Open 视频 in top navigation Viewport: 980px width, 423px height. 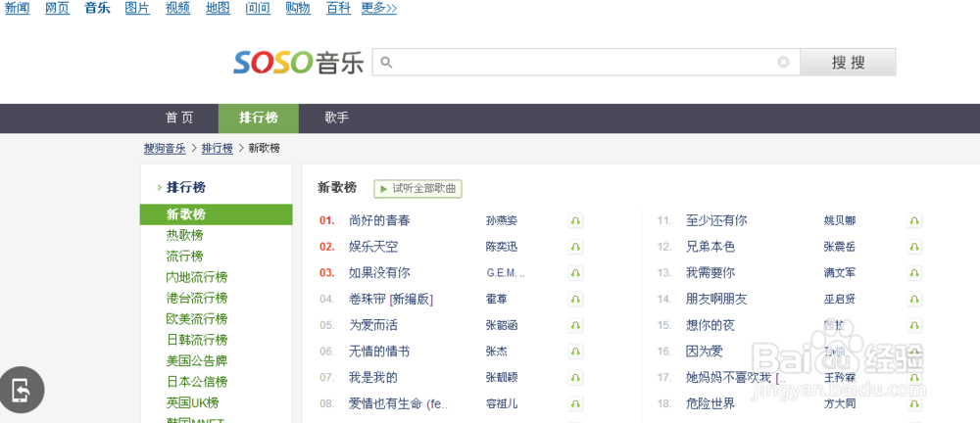(x=177, y=9)
